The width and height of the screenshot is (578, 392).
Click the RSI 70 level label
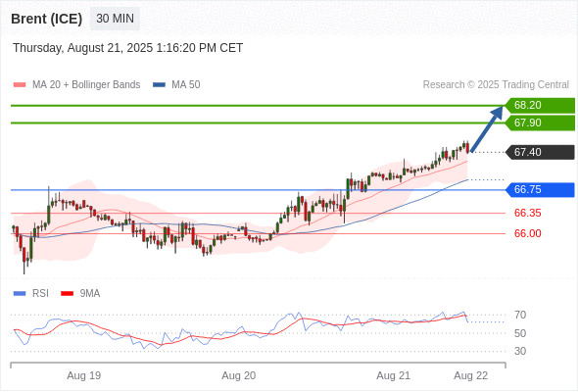(520, 315)
